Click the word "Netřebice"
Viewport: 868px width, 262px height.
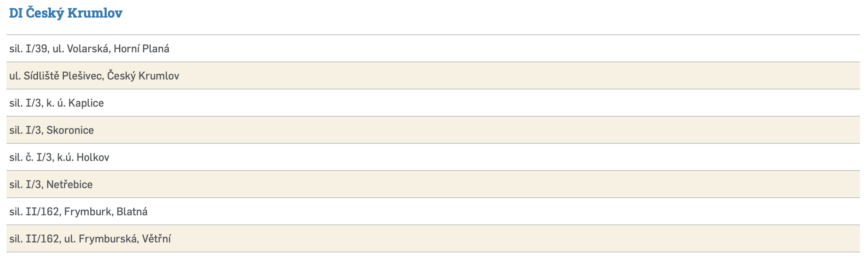pyautogui.click(x=70, y=185)
